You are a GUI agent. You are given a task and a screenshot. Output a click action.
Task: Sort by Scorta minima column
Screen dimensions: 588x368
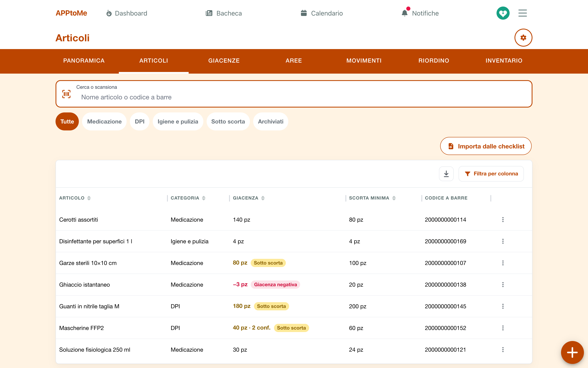pos(372,198)
